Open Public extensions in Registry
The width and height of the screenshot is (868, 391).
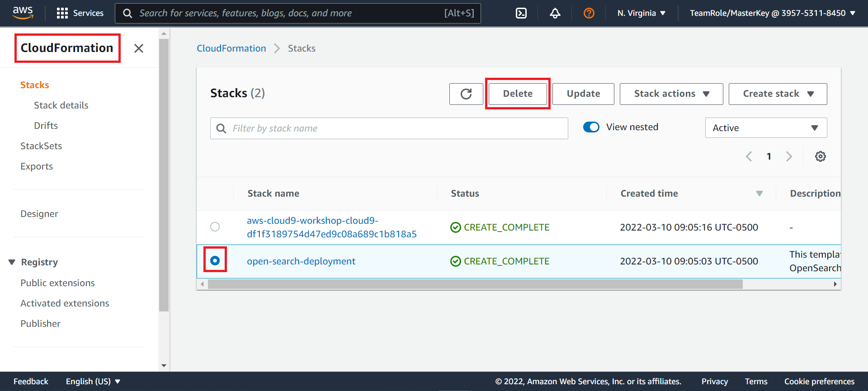coord(57,283)
